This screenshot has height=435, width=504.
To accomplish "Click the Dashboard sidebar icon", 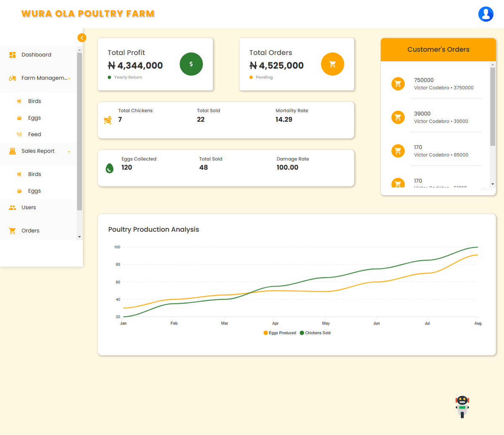I will coord(12,55).
